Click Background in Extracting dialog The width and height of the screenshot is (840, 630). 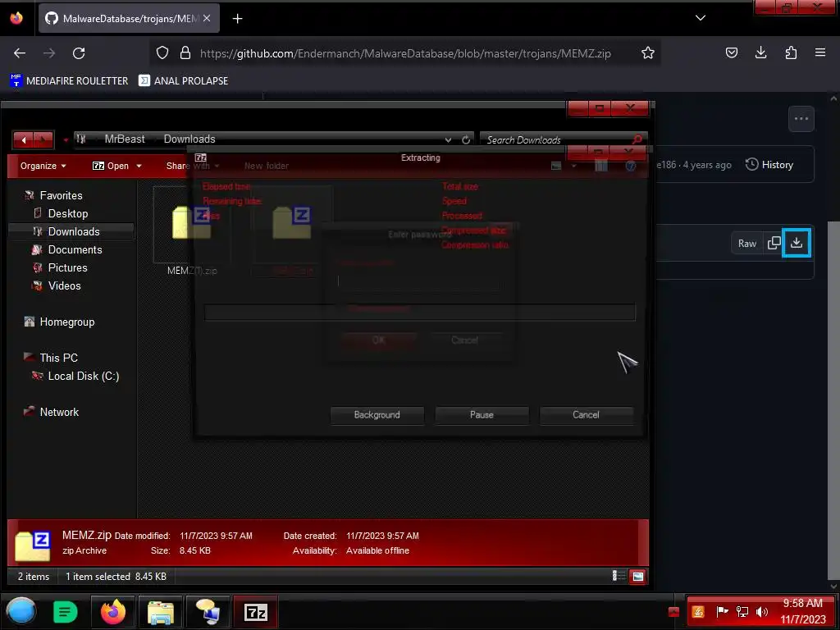point(377,415)
